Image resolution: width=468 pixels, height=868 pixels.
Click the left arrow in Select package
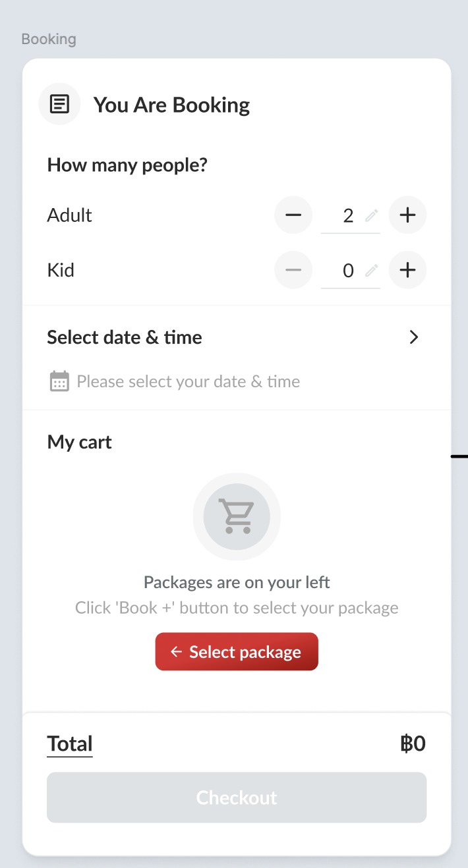pos(176,652)
